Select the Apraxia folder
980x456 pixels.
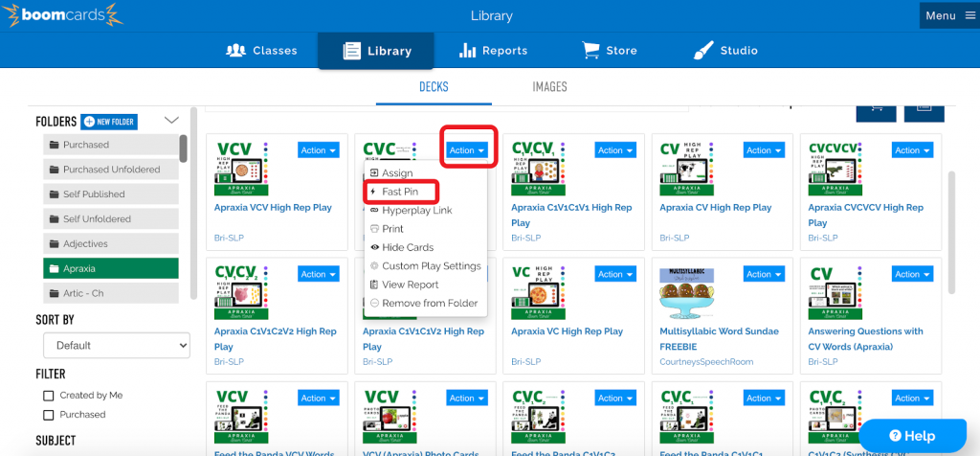pyautogui.click(x=111, y=268)
